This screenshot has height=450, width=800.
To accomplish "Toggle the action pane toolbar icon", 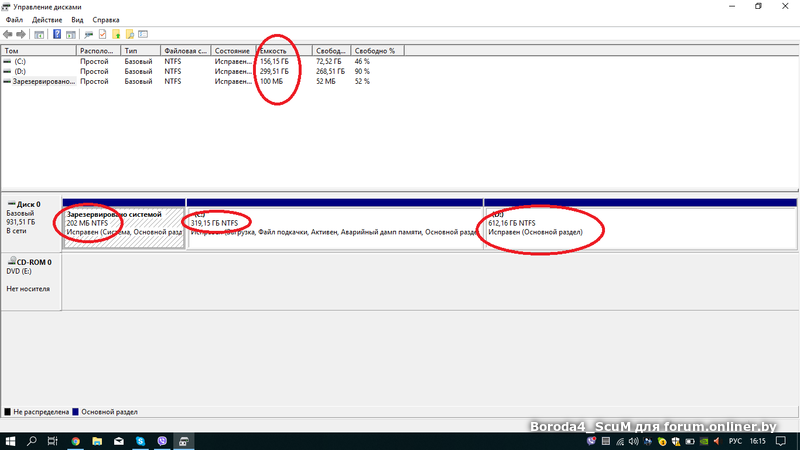I will pos(71,34).
